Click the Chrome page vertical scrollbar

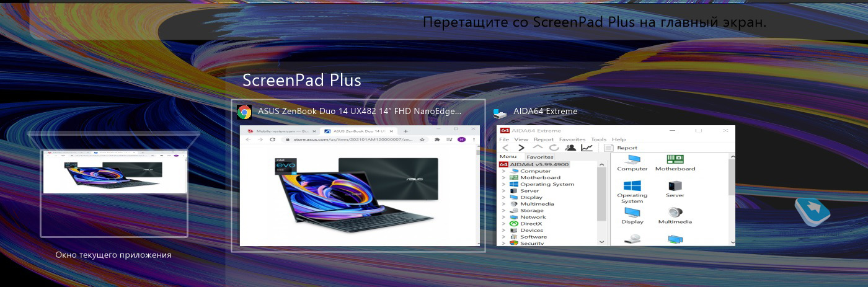click(477, 196)
